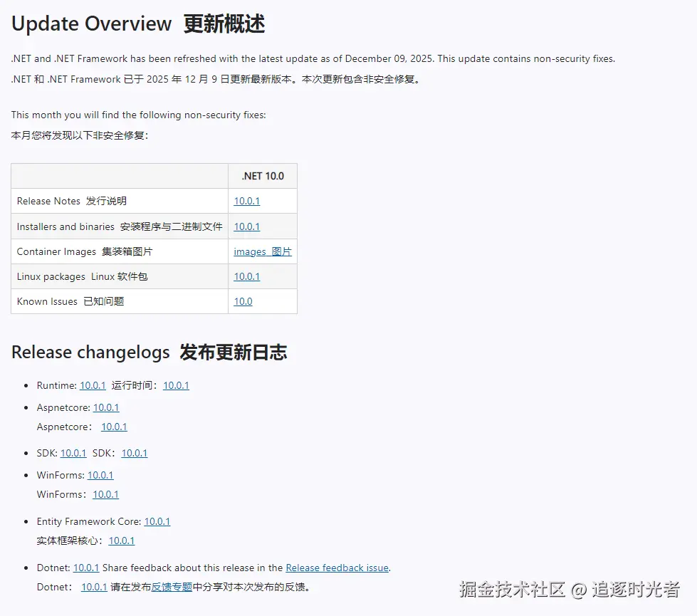697x616 pixels.
Task: Open the Known Issues 10.0 link
Action: pos(243,301)
